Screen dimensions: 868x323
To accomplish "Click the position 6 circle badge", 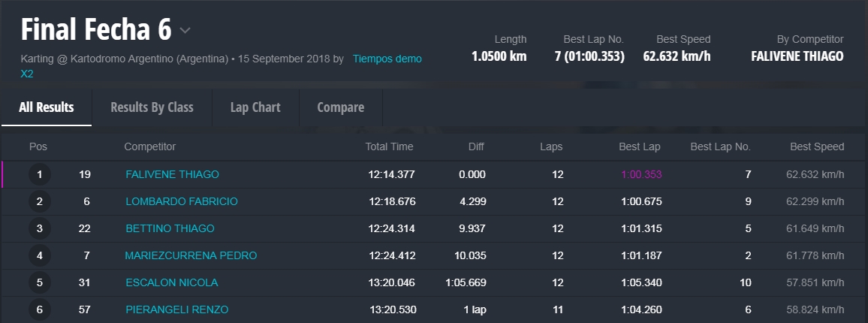I will (x=39, y=309).
